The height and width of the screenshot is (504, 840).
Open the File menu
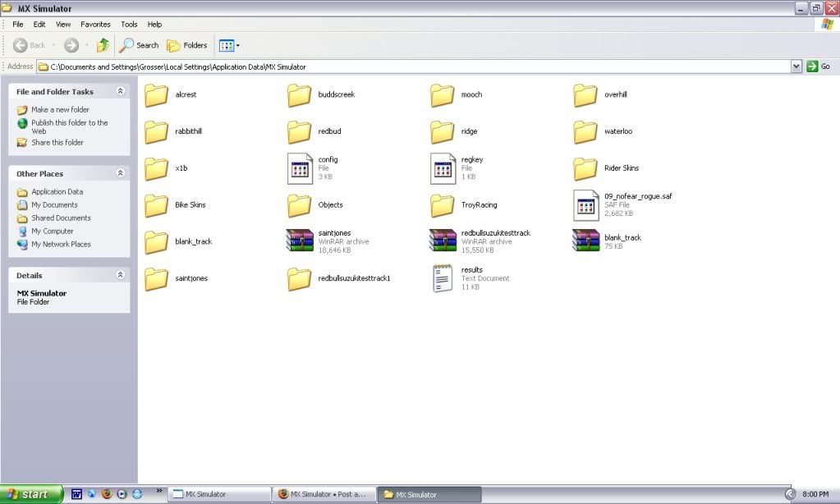coord(18,25)
